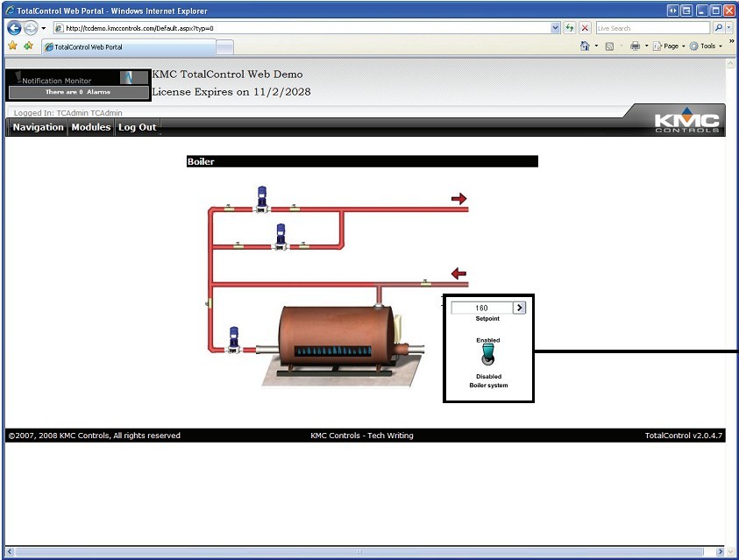Click the vertical scrollbar up arrow
The image size is (739, 560).
(731, 63)
